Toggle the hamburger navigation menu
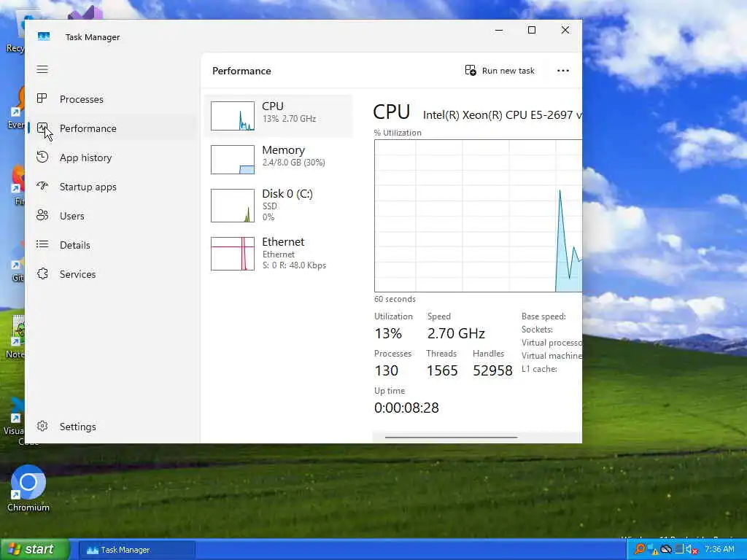 coord(42,69)
